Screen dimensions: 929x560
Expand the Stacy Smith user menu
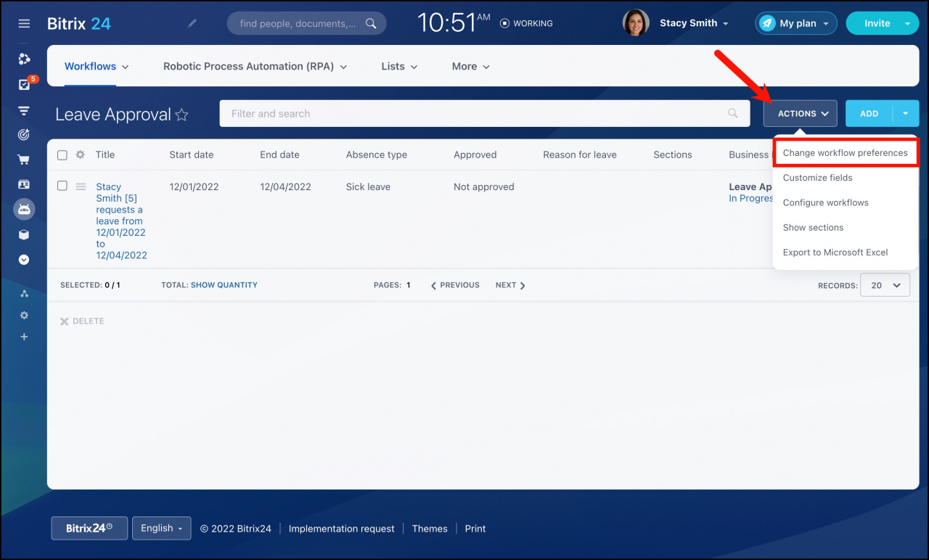coord(694,23)
